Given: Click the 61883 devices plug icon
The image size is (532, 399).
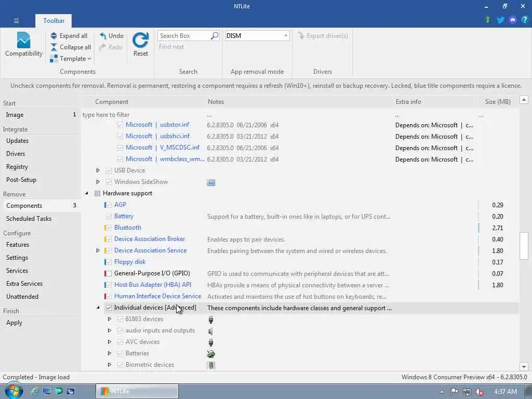Looking at the screenshot, I should coord(211,320).
